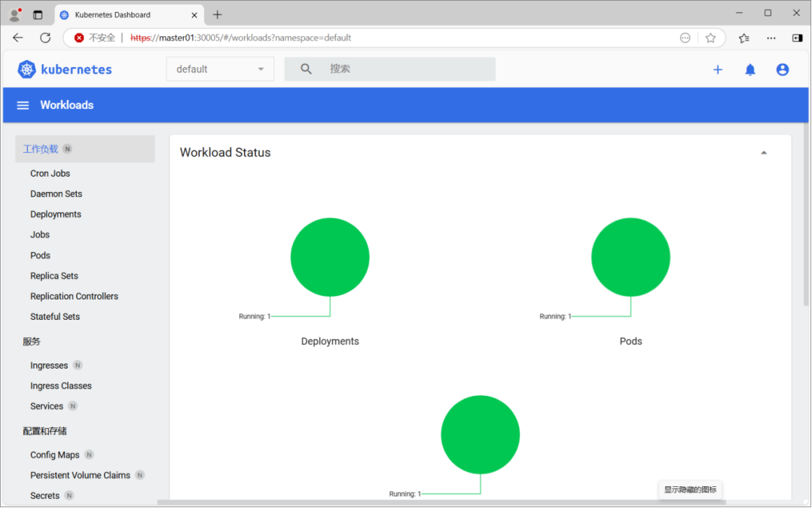Click the Deployments green status circle
This screenshot has height=508, width=812.
[x=330, y=257]
